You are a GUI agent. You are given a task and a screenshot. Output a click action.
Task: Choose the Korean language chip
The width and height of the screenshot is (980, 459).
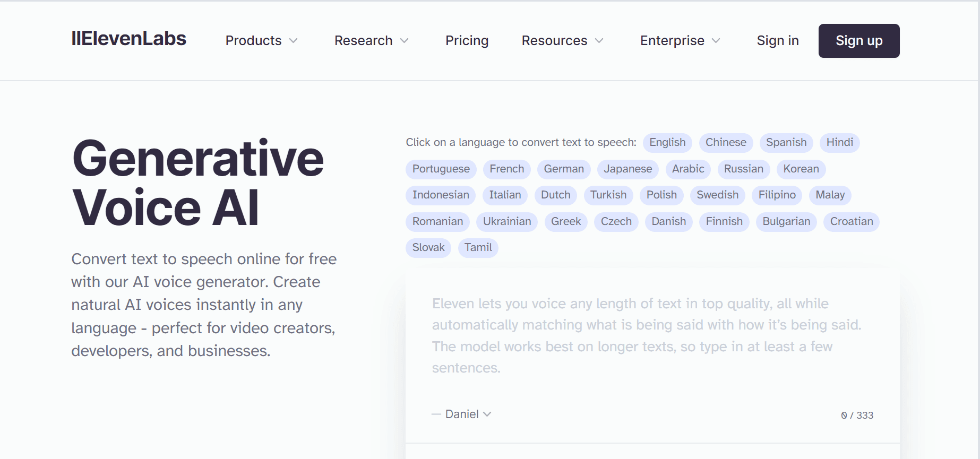click(x=801, y=169)
